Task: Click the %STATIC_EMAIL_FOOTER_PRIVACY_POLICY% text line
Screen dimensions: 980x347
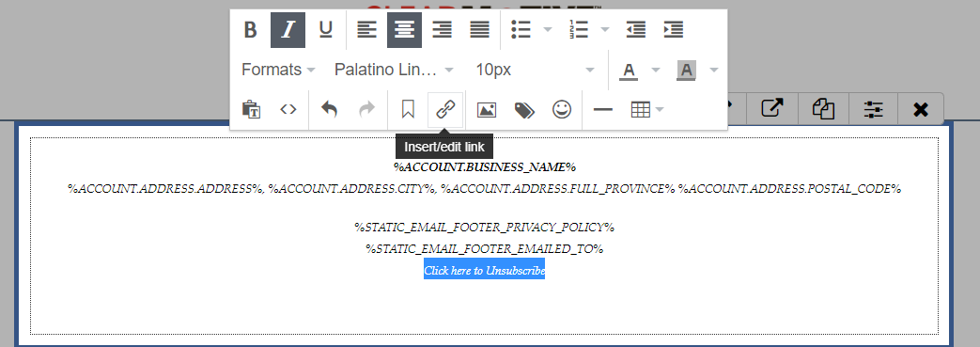Action: [x=485, y=227]
